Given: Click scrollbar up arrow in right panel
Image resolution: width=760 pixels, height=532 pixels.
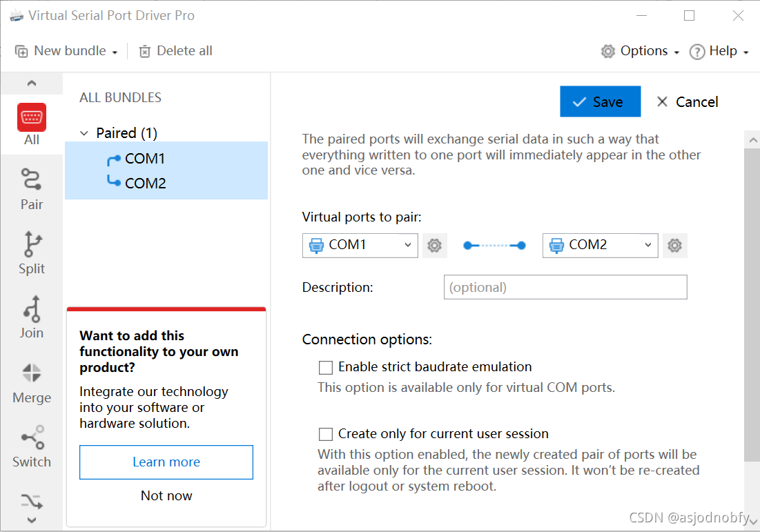Looking at the screenshot, I should click(752, 141).
